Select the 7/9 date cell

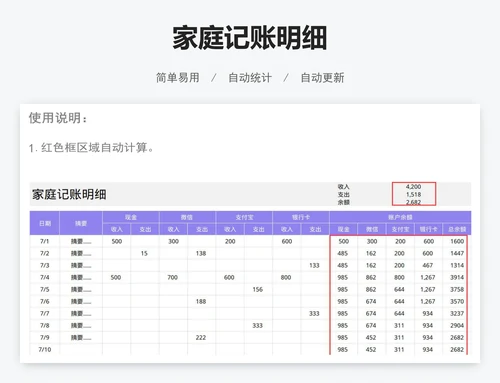[44, 337]
